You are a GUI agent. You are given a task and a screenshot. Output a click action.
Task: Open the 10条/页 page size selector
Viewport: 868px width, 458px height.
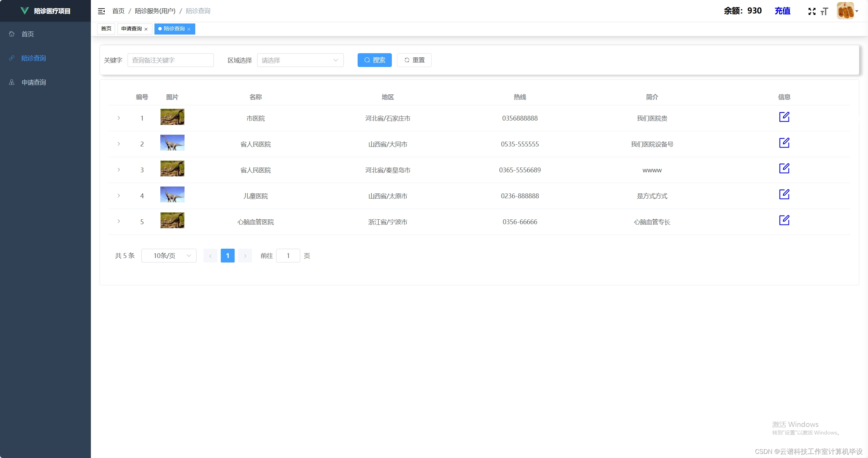tap(169, 256)
